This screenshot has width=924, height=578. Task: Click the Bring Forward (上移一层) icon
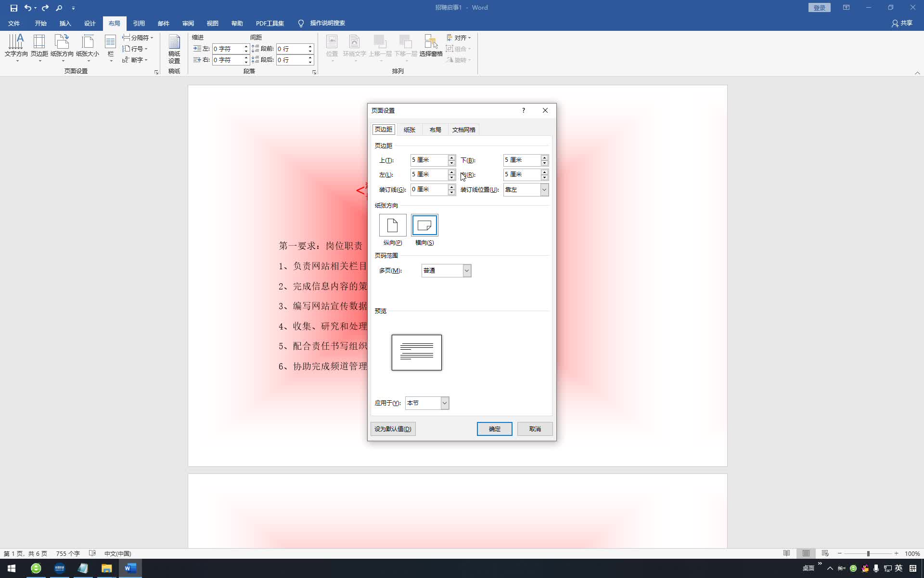(380, 47)
